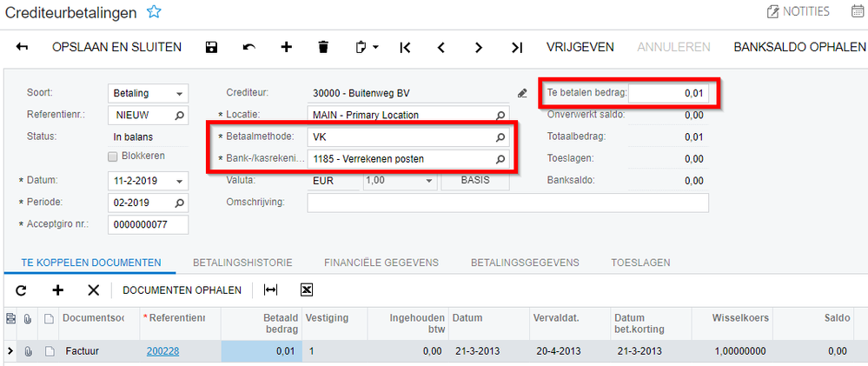The width and height of the screenshot is (868, 366).
Task: Open the Notities panel
Action: [x=798, y=11]
